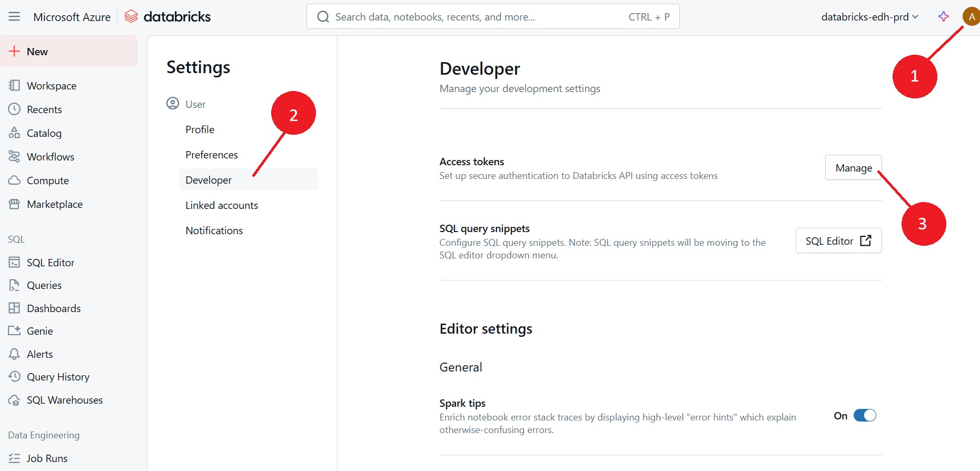Click the plus icon beside New
Screen dimensions: 980x471
click(14, 52)
